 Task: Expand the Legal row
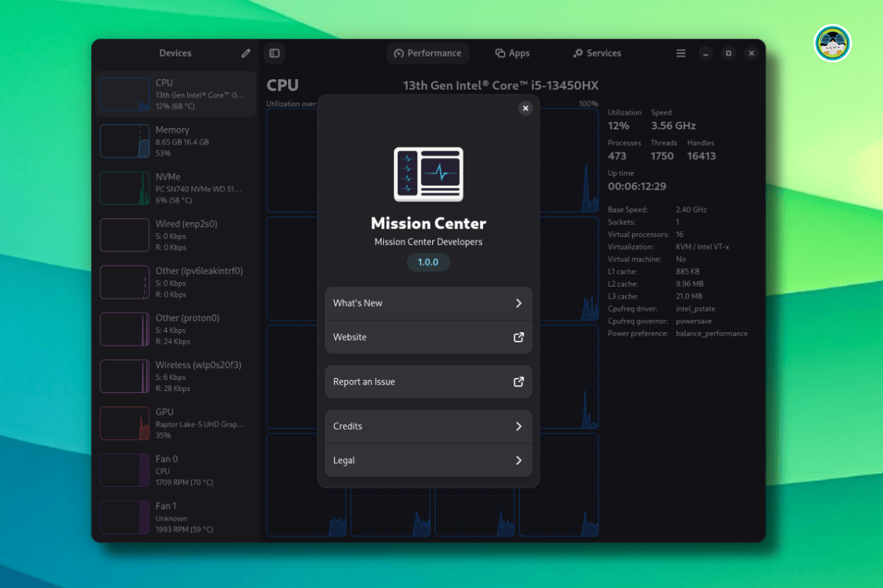pos(428,460)
